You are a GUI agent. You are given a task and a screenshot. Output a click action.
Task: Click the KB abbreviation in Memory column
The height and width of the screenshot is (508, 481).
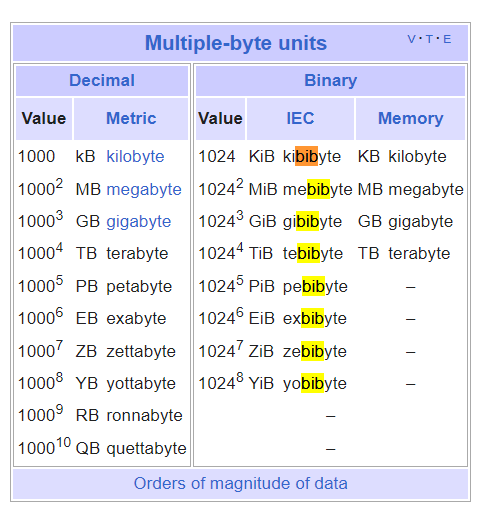[369, 156]
